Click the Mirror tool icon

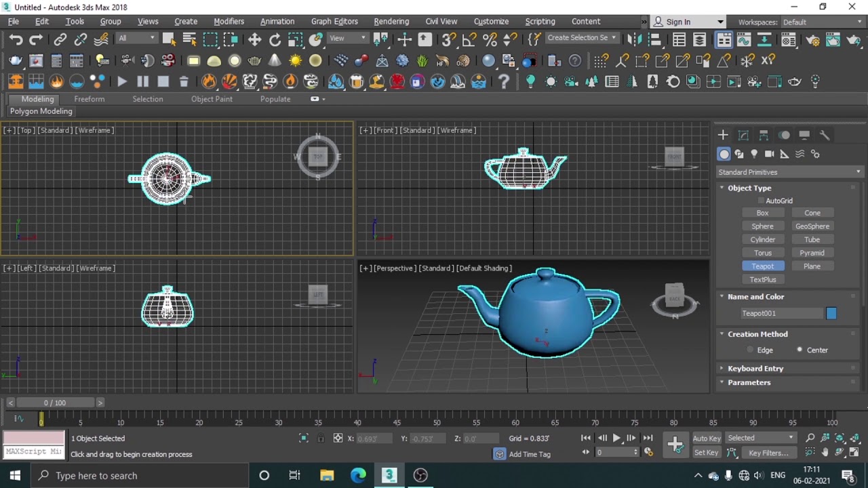[634, 40]
